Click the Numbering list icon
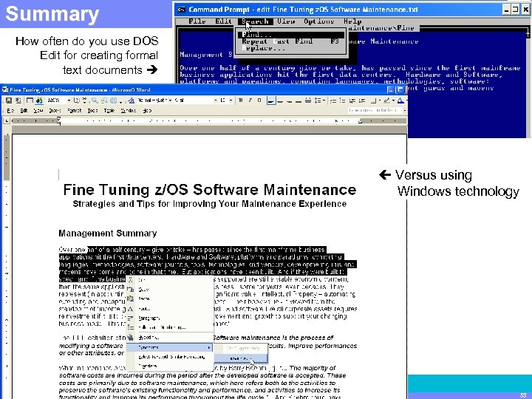Screen dimensions: 532x399 pos(333,100)
